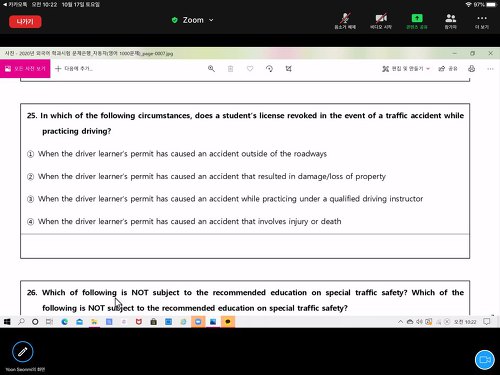This screenshot has width=500, height=375.
Task: Toggle the video start camera button
Action: [381, 21]
